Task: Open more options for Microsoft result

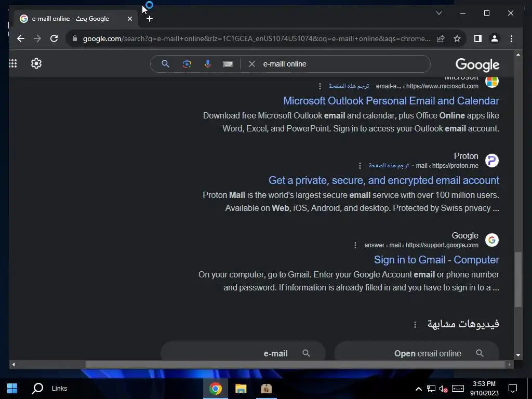Action: click(x=320, y=86)
